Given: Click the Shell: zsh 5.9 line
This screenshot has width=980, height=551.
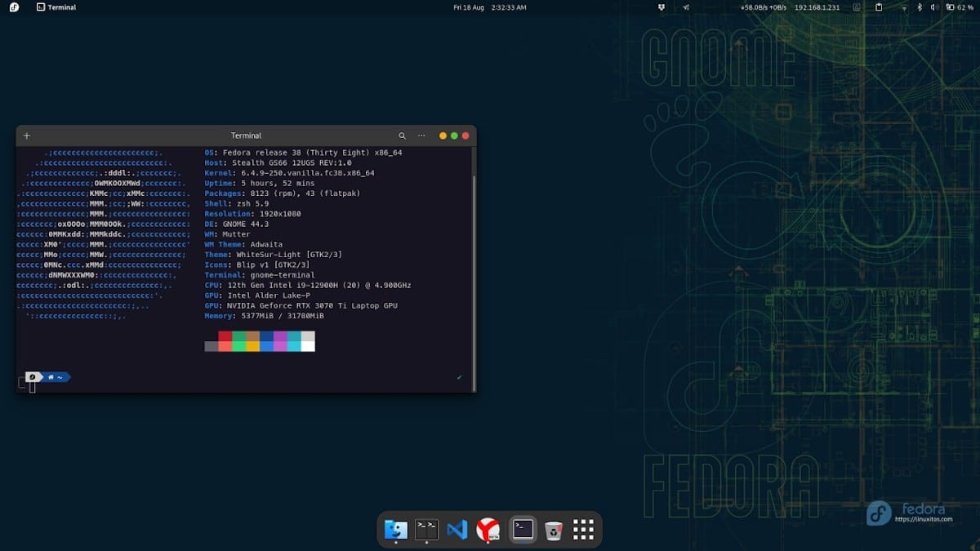Looking at the screenshot, I should coord(237,203).
